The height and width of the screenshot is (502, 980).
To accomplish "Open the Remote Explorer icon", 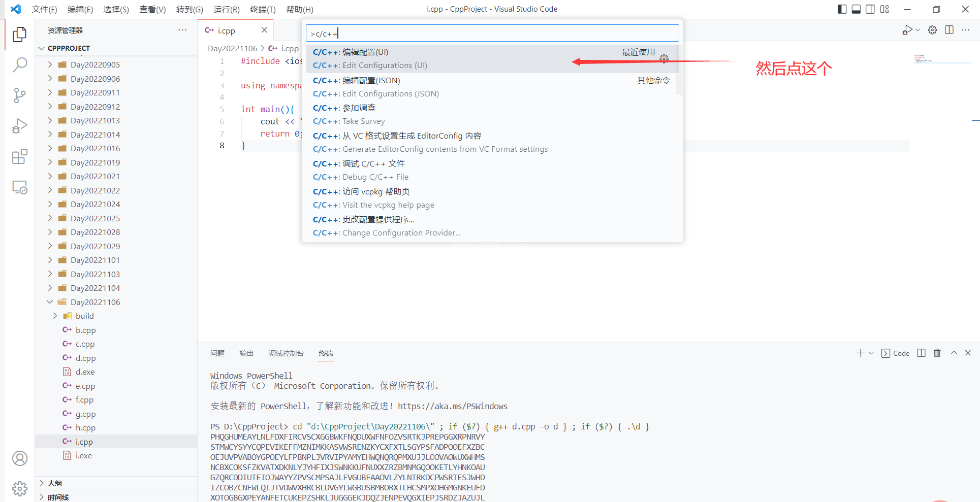I will [19, 187].
